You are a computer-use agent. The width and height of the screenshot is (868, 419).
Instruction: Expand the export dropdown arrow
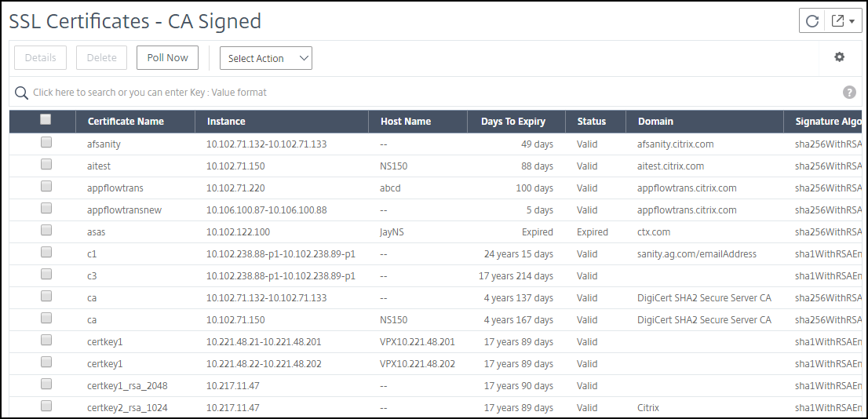pos(852,22)
